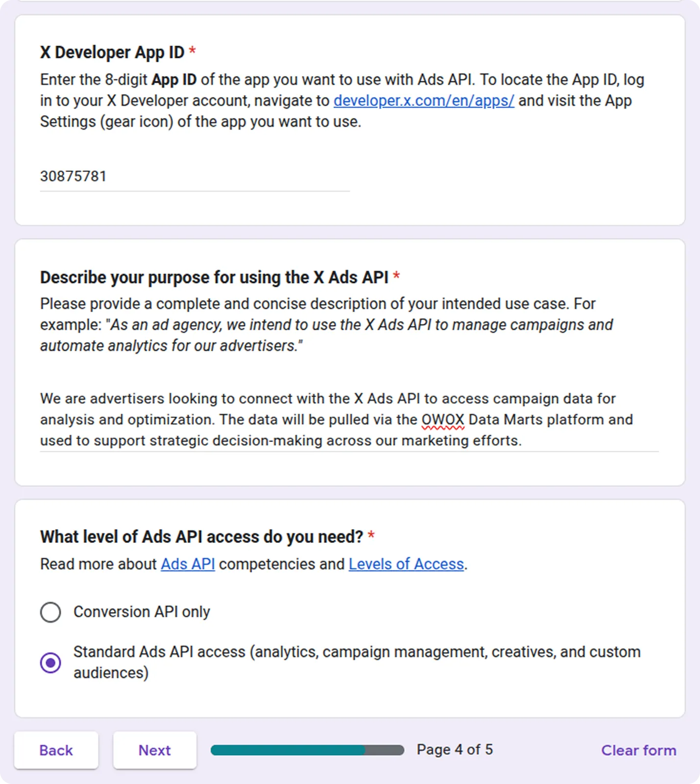Click the describe your purpose question title
The width and height of the screenshot is (700, 784).
coord(216,277)
